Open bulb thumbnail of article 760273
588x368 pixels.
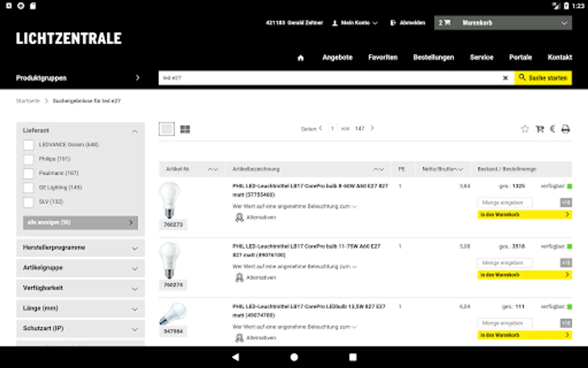click(169, 200)
